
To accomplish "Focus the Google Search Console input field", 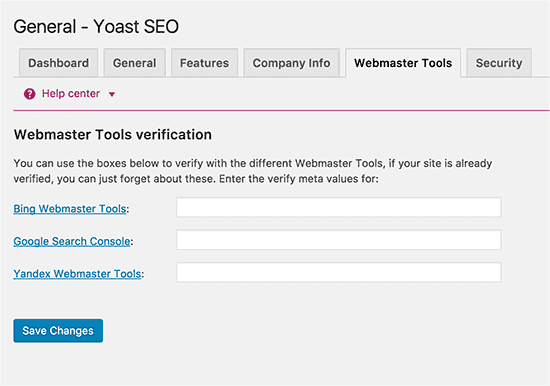I will point(339,240).
